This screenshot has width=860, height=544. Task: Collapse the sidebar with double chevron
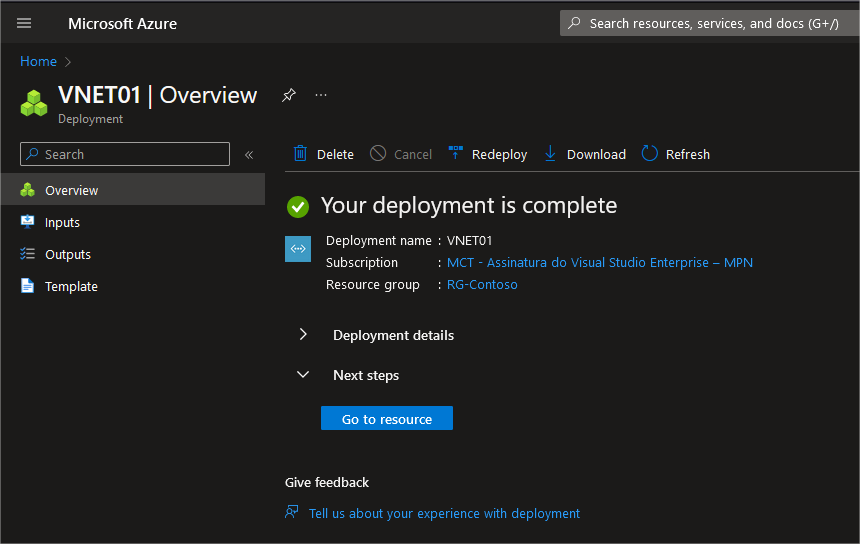pos(249,155)
